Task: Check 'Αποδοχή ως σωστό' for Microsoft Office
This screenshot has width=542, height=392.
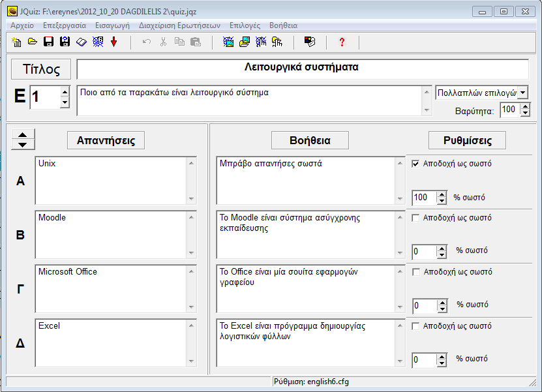Action: tap(416, 273)
